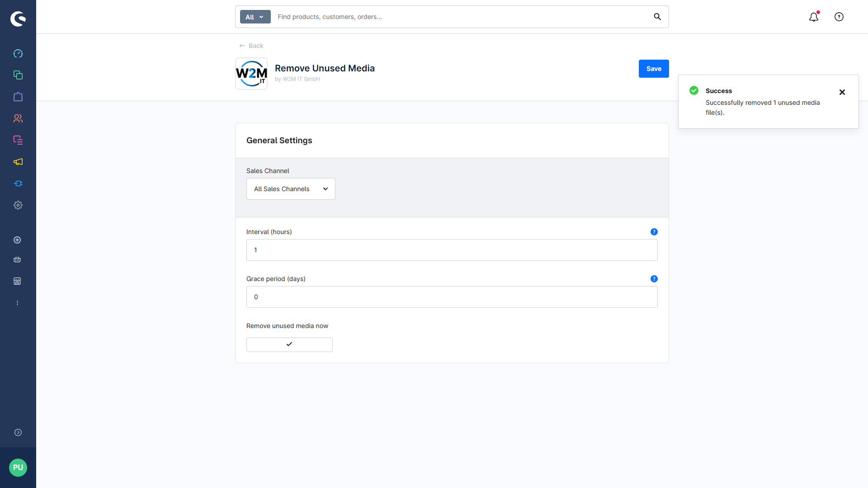Close the Success notification

[842, 92]
